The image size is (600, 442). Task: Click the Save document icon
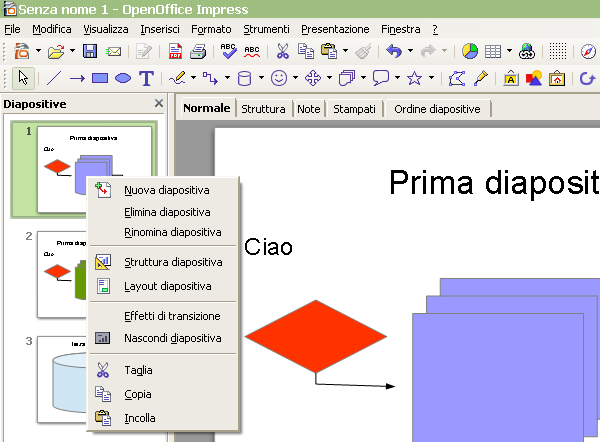click(x=90, y=52)
